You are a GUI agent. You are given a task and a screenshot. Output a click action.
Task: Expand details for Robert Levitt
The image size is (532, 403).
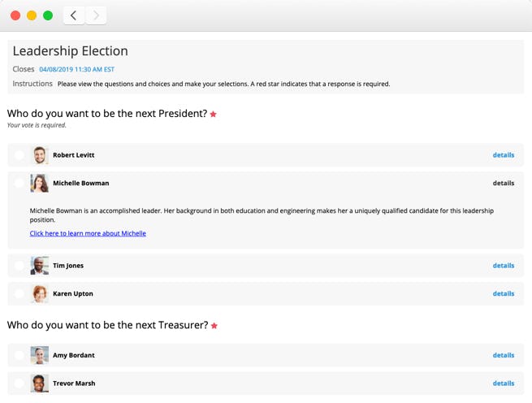click(503, 155)
